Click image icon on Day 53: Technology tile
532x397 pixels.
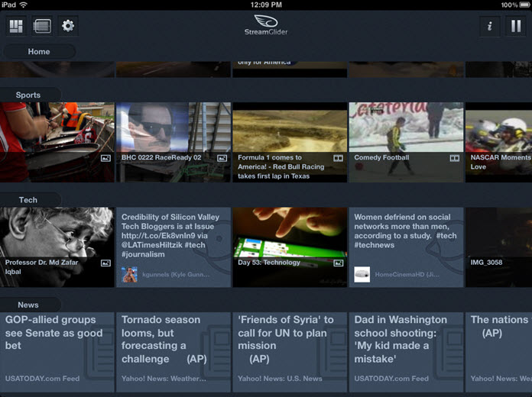(x=338, y=263)
